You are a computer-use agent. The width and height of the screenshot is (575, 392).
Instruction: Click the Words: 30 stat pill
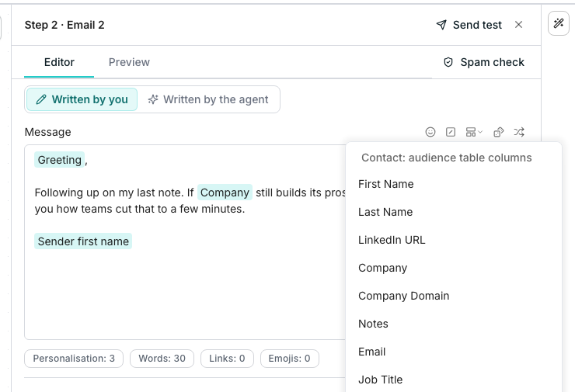pyautogui.click(x=162, y=359)
